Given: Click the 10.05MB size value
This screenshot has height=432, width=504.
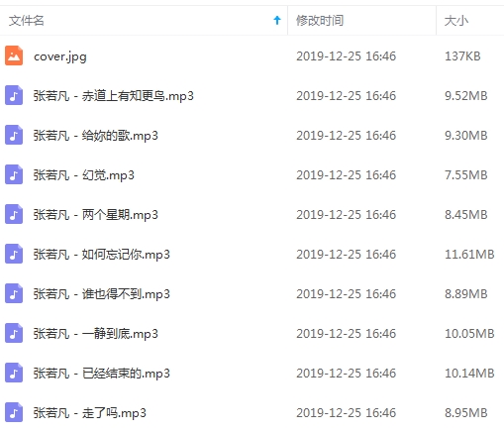Looking at the screenshot, I should [x=469, y=334].
